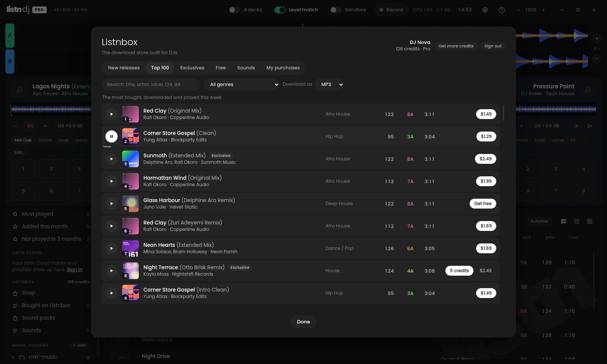The width and height of the screenshot is (607, 364).
Task: Toggle the Sandbox switch
Action: click(336, 10)
